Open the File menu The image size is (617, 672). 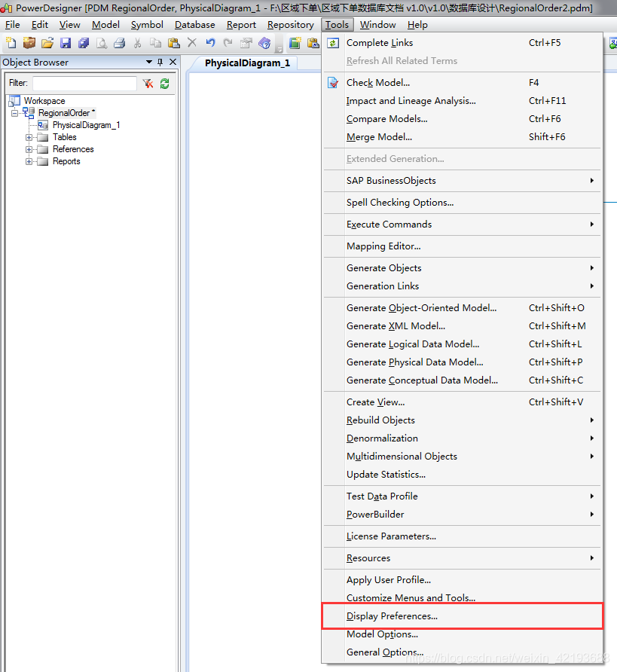tap(12, 25)
